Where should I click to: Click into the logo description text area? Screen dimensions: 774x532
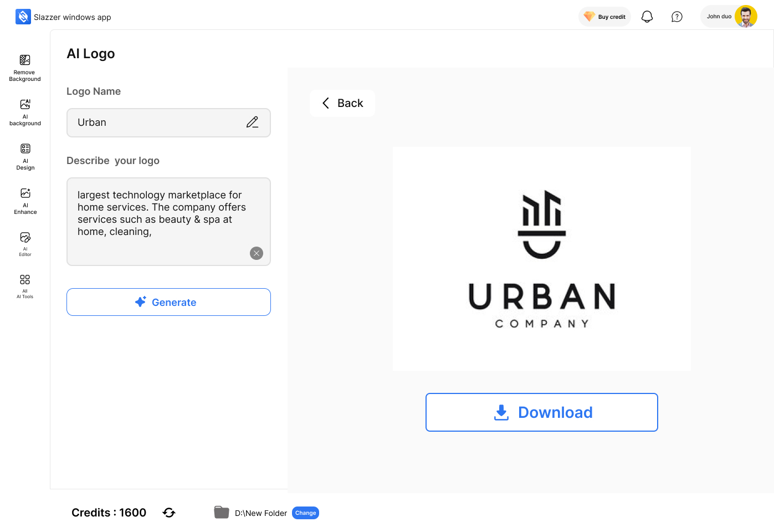click(x=168, y=222)
